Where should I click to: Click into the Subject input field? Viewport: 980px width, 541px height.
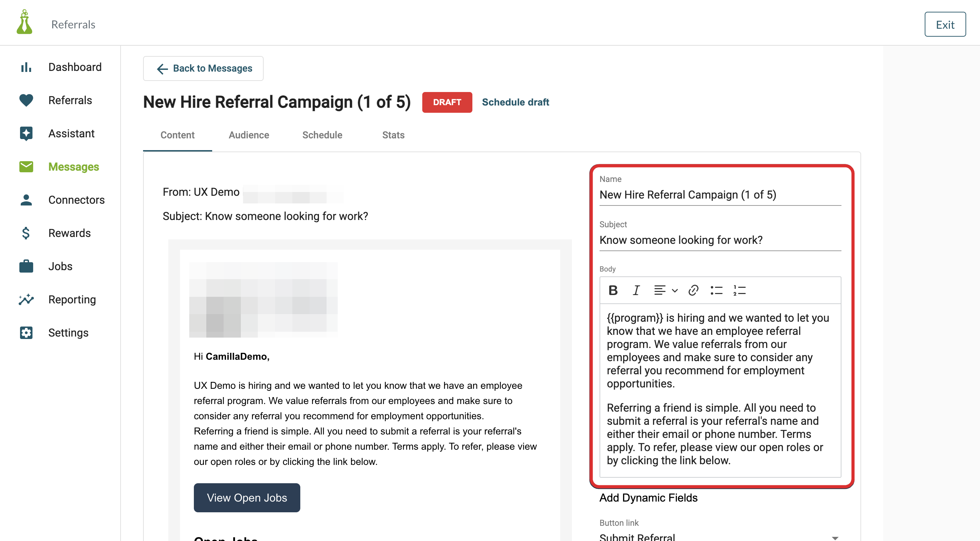coord(720,240)
